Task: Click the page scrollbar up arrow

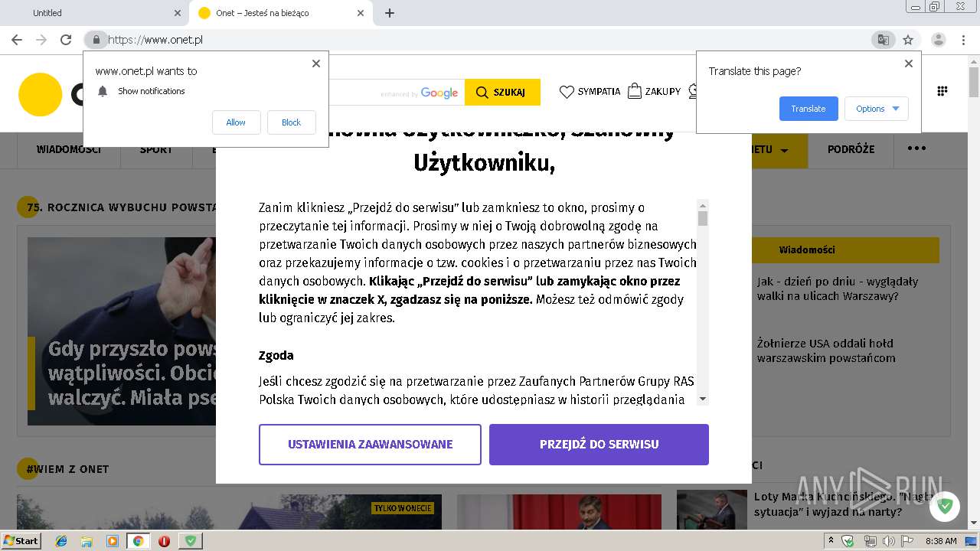Action: (x=974, y=61)
